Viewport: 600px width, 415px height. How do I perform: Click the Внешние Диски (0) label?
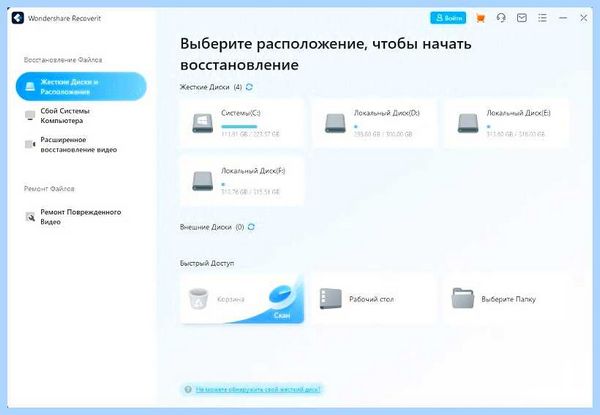pos(212,227)
